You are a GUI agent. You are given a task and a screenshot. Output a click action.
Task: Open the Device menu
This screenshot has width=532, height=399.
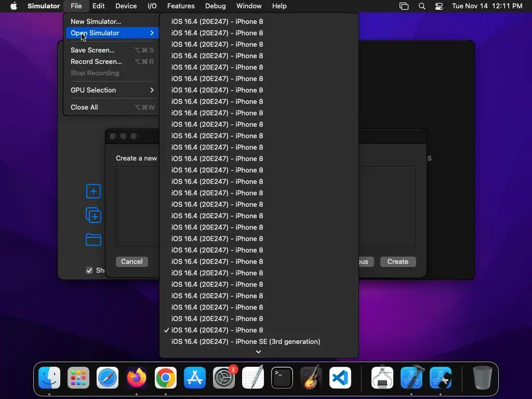[x=126, y=6]
